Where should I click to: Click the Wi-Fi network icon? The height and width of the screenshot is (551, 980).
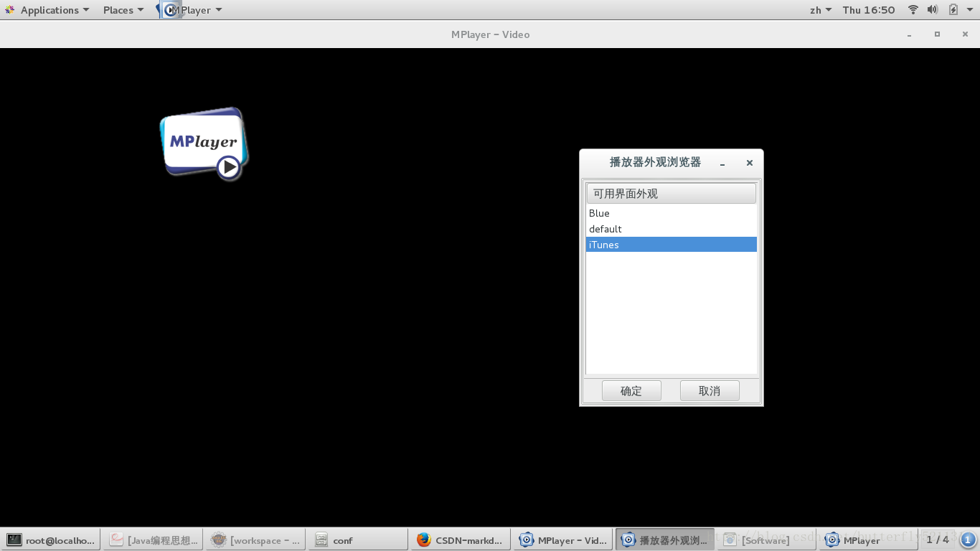(913, 10)
